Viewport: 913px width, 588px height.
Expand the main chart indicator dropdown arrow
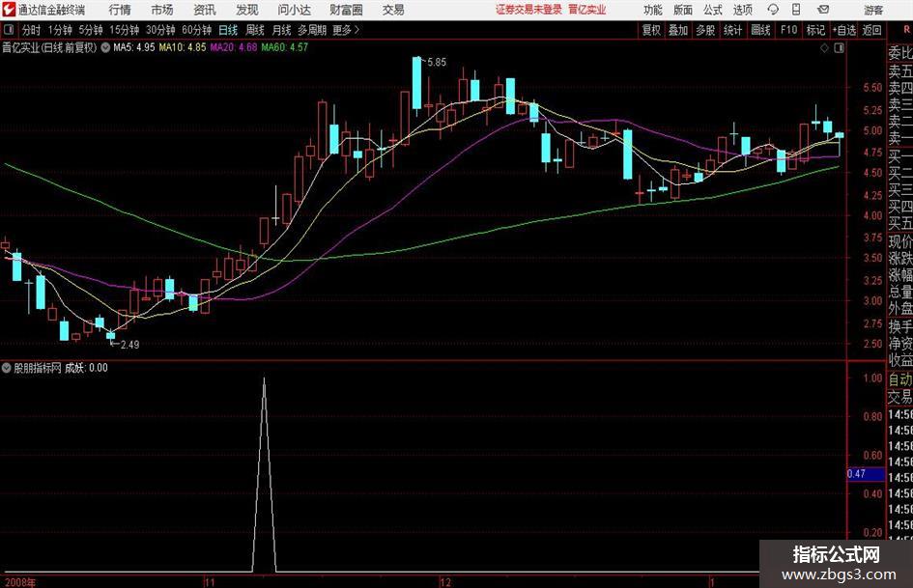click(x=105, y=47)
